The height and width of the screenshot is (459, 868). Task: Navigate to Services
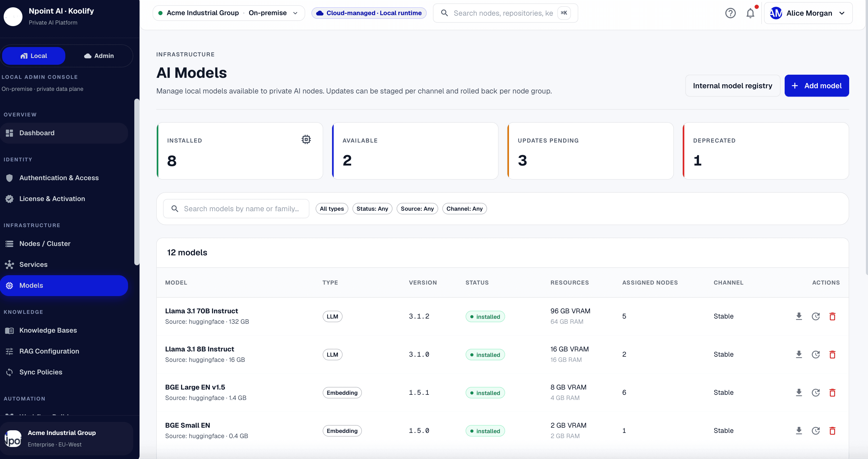click(x=64, y=264)
